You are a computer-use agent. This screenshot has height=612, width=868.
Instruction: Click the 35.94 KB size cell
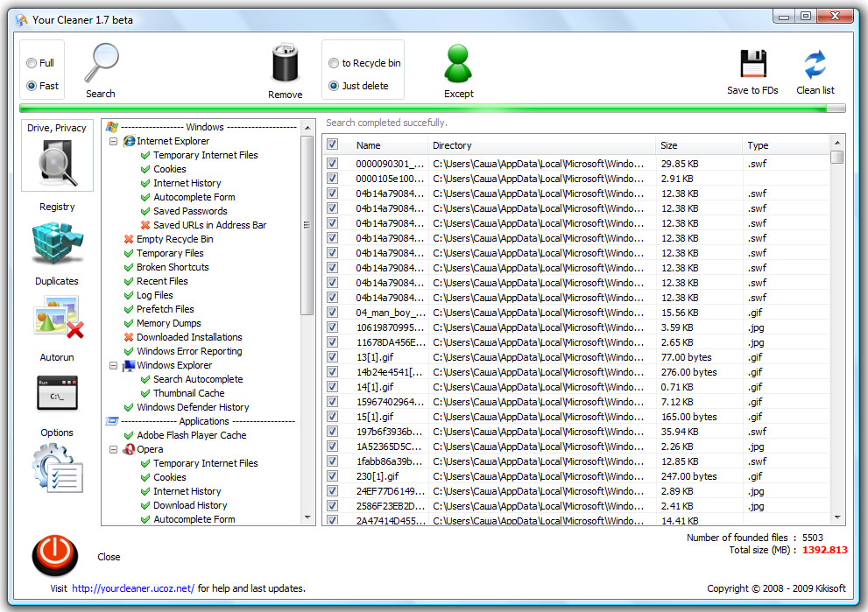point(680,432)
